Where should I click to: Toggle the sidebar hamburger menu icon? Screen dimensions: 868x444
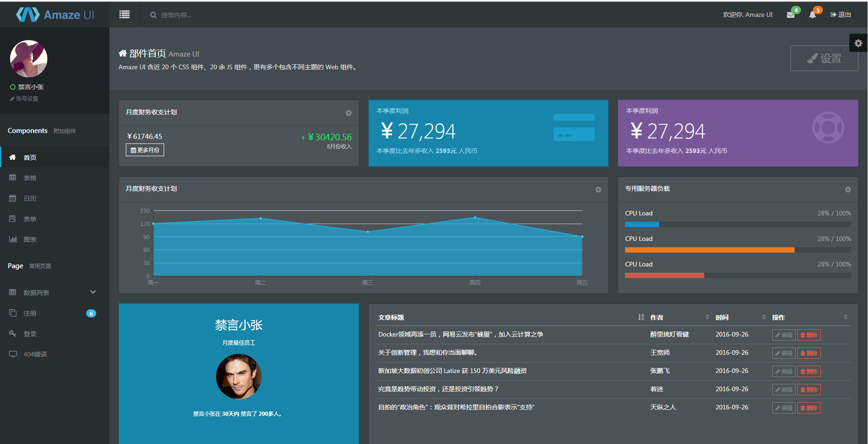124,15
